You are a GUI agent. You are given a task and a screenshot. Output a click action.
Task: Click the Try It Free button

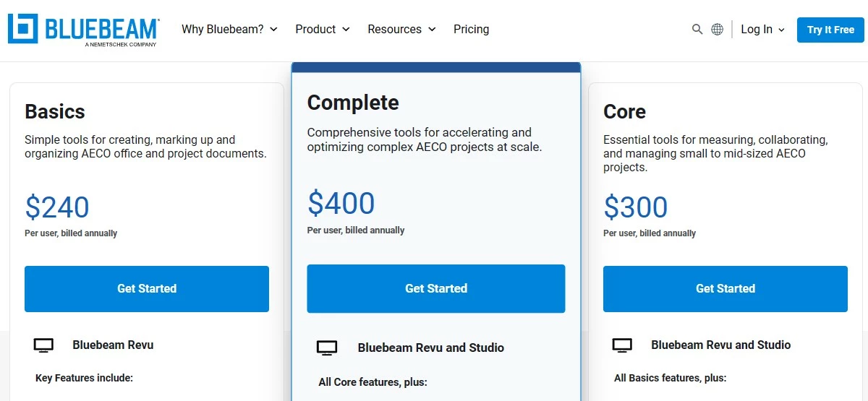pyautogui.click(x=830, y=30)
